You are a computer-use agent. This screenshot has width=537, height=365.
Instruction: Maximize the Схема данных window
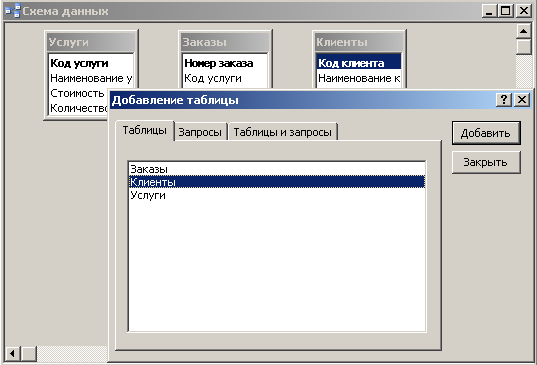point(506,11)
